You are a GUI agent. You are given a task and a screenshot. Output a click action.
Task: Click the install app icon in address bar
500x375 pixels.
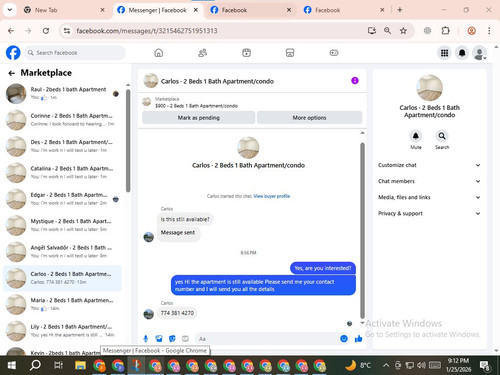coord(372,31)
